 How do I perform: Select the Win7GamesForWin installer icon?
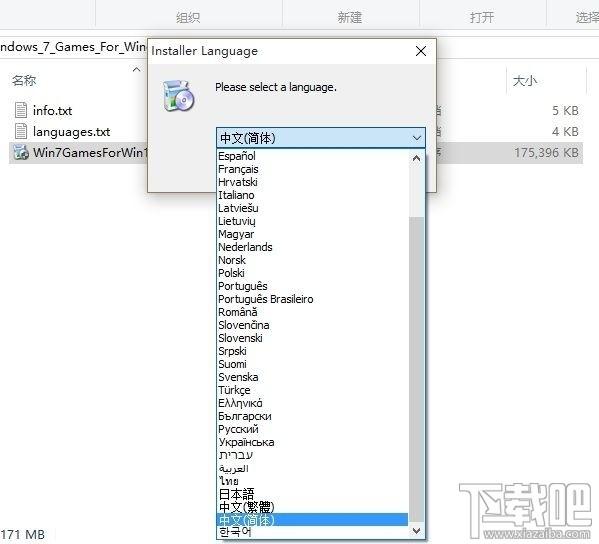pyautogui.click(x=21, y=152)
